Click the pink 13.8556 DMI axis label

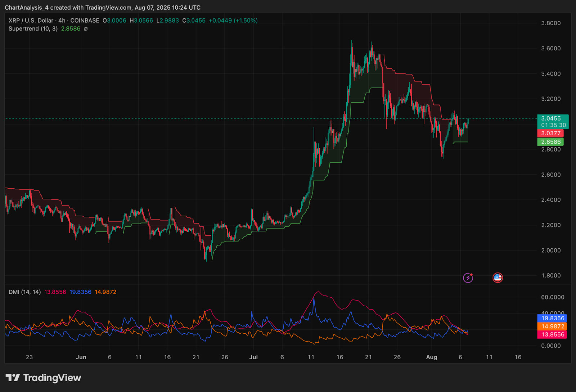coord(552,334)
